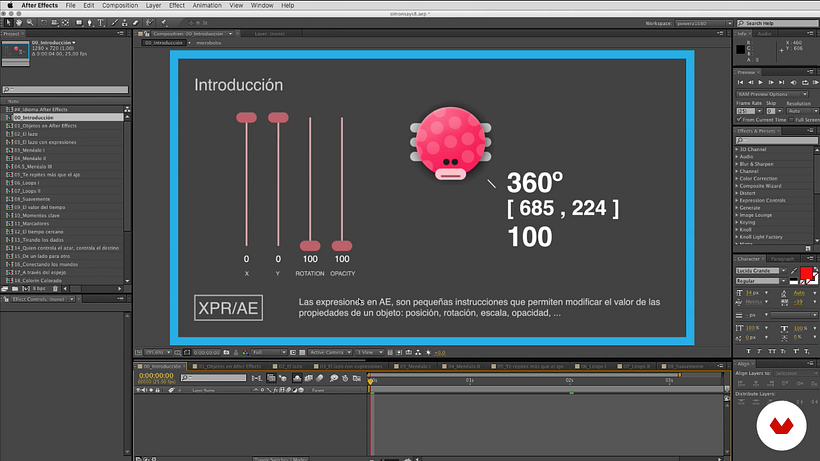The width and height of the screenshot is (820, 461).
Task: Show the RGB channel selector in viewer
Action: tap(245, 353)
